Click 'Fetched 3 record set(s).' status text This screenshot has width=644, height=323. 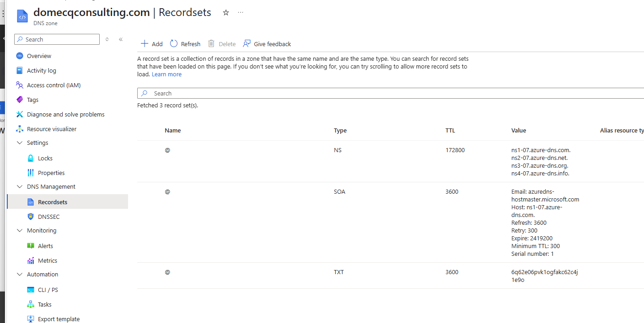pos(168,105)
